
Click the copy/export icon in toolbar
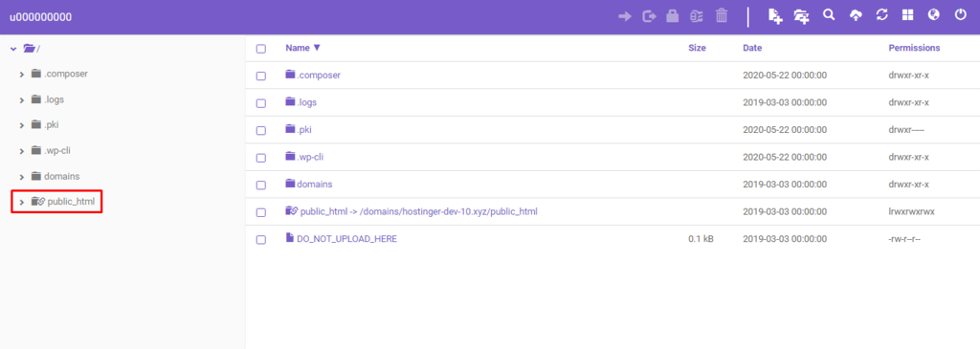pos(650,16)
